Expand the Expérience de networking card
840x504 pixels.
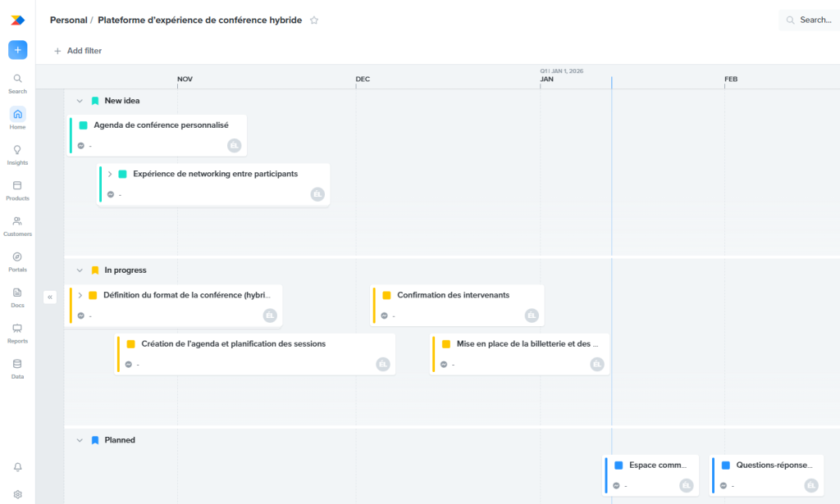tap(109, 174)
